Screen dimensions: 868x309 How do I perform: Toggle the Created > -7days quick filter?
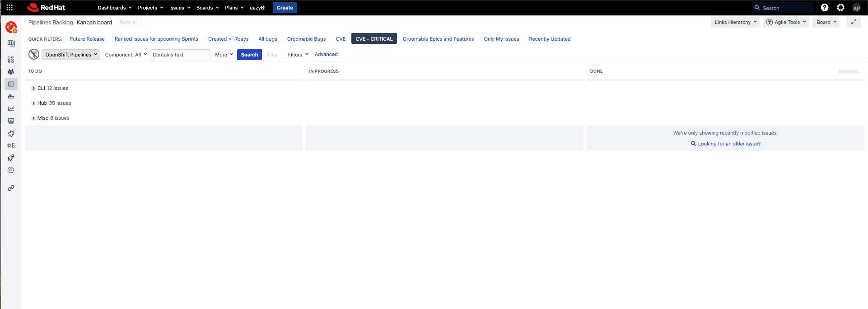click(x=228, y=39)
